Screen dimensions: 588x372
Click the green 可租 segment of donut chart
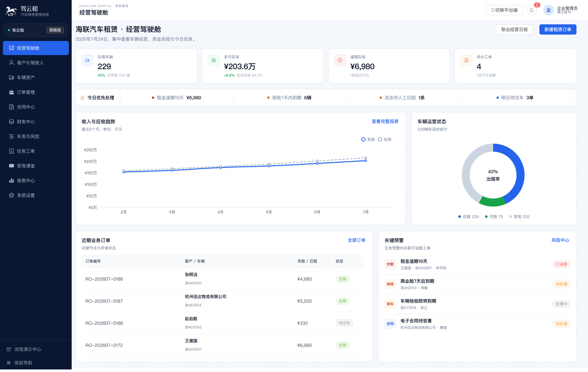pos(492,202)
